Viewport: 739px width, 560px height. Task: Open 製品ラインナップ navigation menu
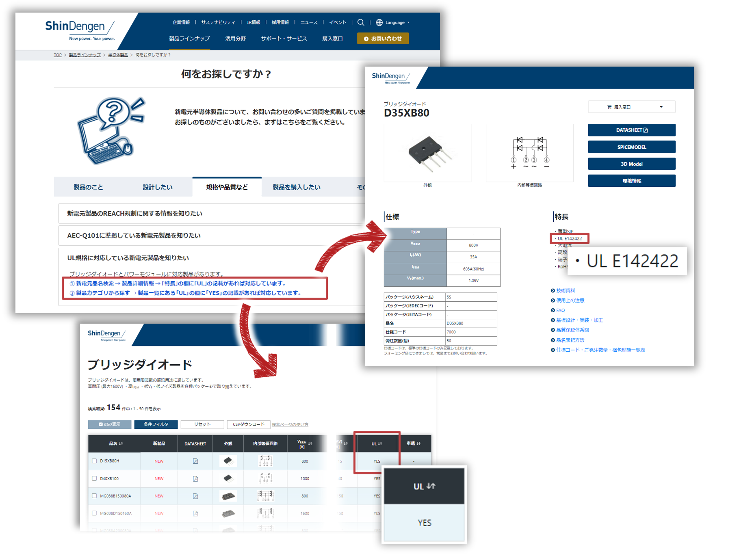coord(190,39)
